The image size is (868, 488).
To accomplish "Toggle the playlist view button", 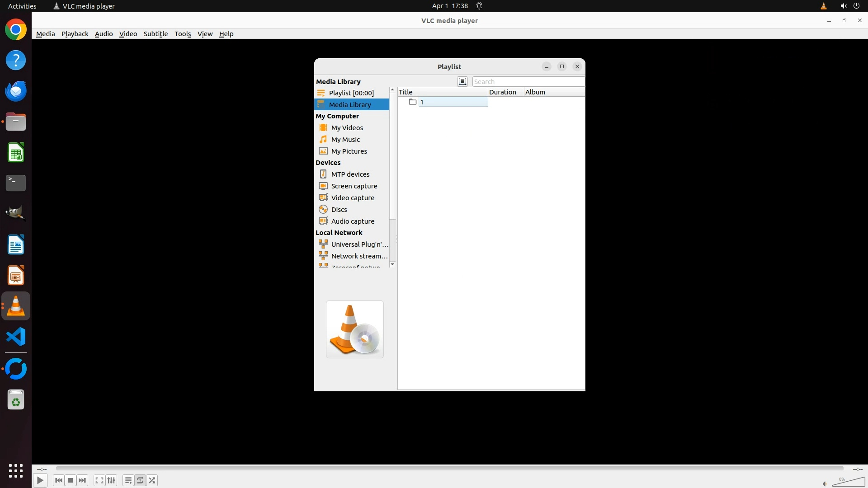I will (x=128, y=480).
